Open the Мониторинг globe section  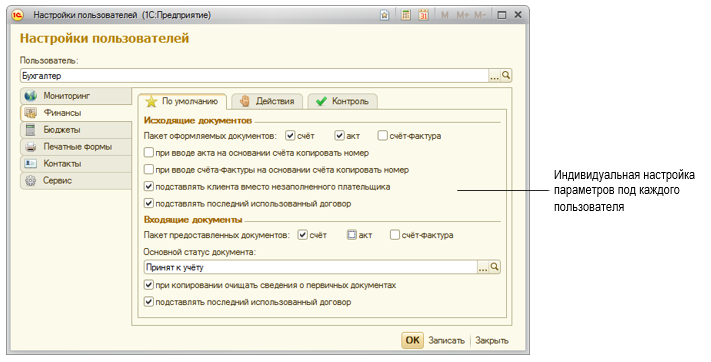[x=76, y=96]
